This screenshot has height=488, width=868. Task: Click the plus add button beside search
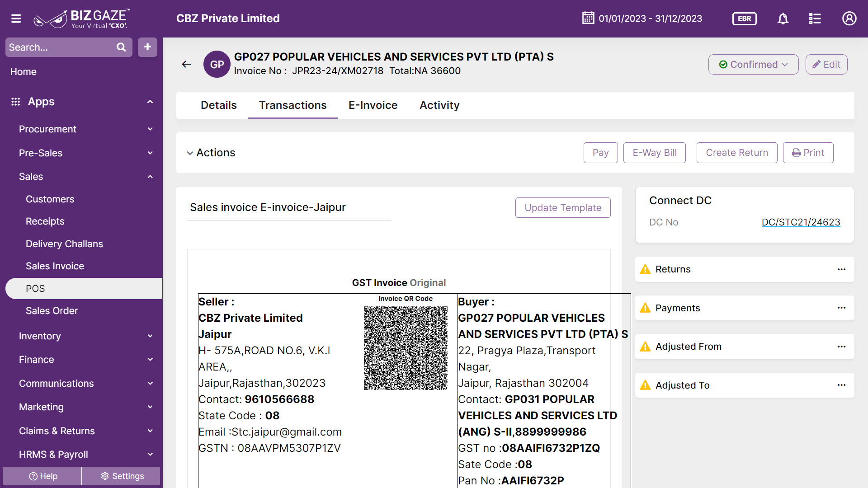(147, 47)
